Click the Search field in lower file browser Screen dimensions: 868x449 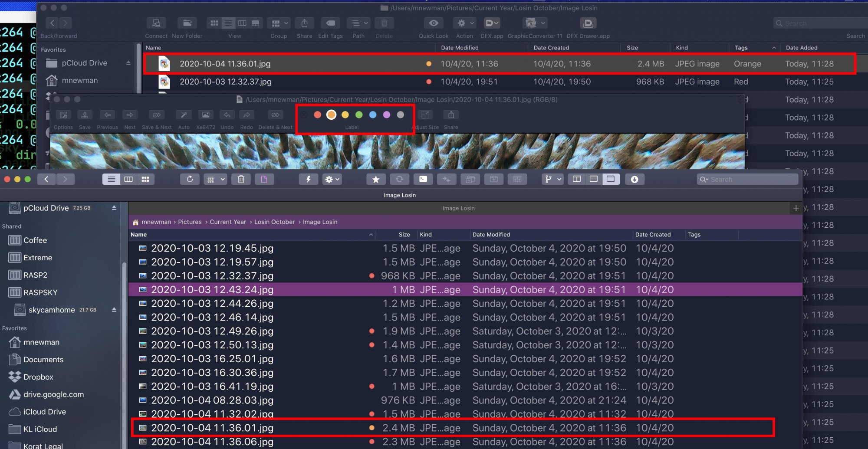(x=748, y=180)
